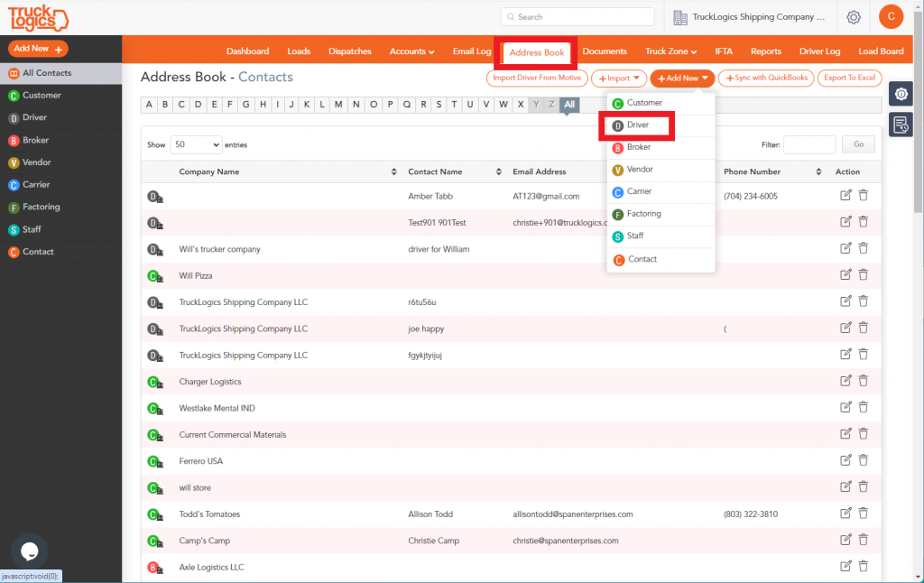The width and height of the screenshot is (924, 583).
Task: Delete the Axle Logistics LLC contact
Action: tap(864, 567)
